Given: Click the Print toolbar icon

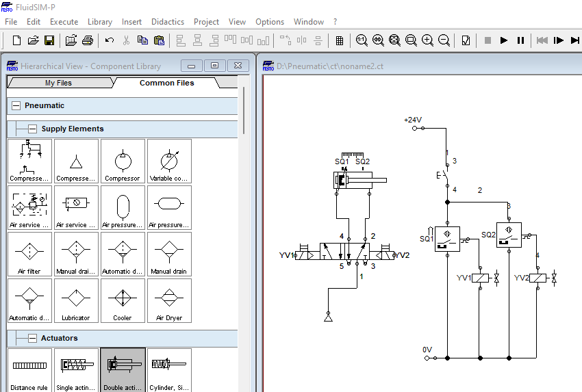Looking at the screenshot, I should point(88,40).
